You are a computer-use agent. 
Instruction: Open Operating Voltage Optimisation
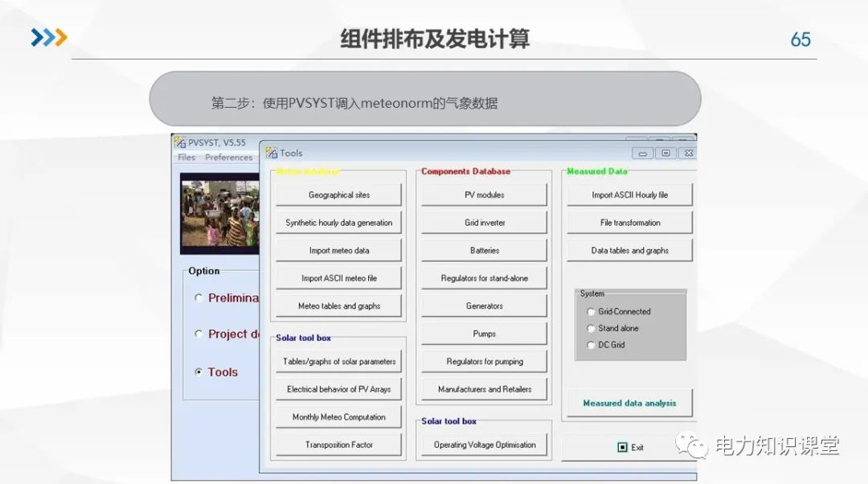pyautogui.click(x=484, y=444)
